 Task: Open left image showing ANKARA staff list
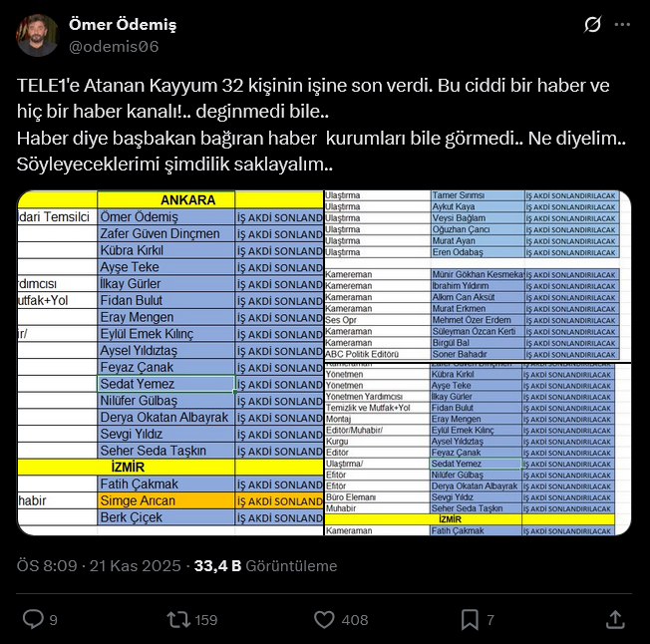coord(169,362)
